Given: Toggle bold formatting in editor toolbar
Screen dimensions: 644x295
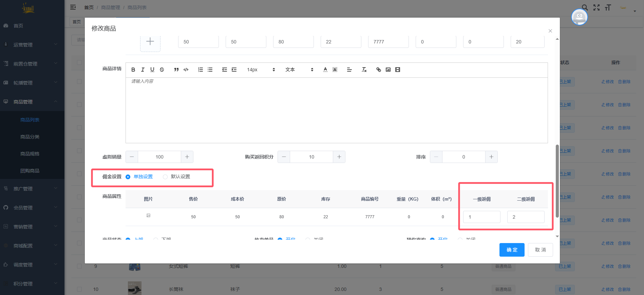Looking at the screenshot, I should pos(133,70).
